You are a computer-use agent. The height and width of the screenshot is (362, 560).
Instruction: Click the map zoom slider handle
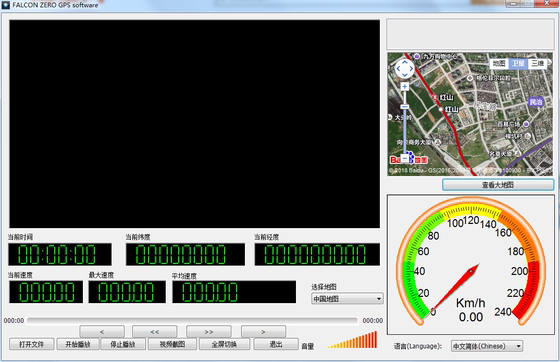tap(405, 107)
